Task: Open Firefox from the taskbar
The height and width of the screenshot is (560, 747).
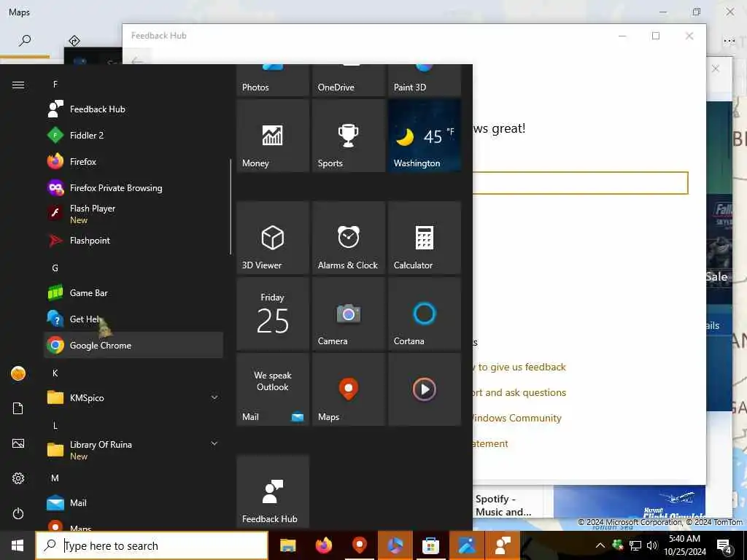Action: (x=323, y=545)
